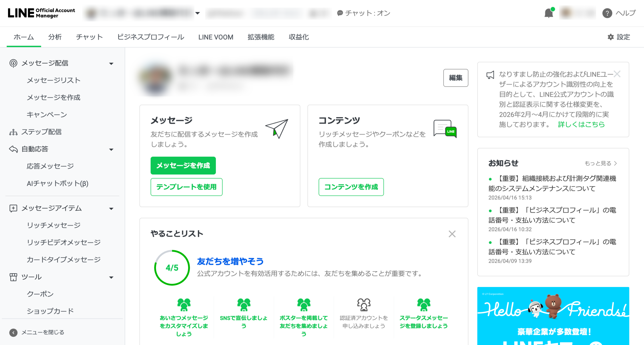Click the 4/5 progress circle

tap(172, 268)
